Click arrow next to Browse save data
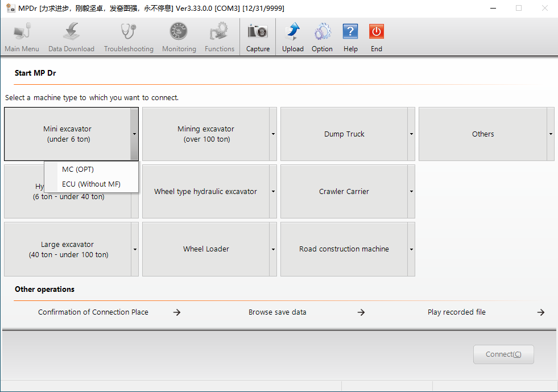 coord(361,312)
